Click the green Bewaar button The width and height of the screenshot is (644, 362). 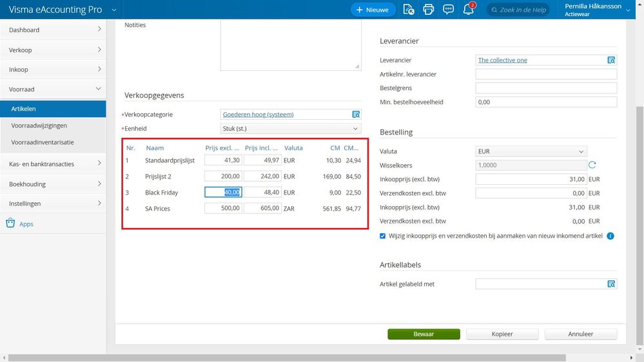pos(424,334)
